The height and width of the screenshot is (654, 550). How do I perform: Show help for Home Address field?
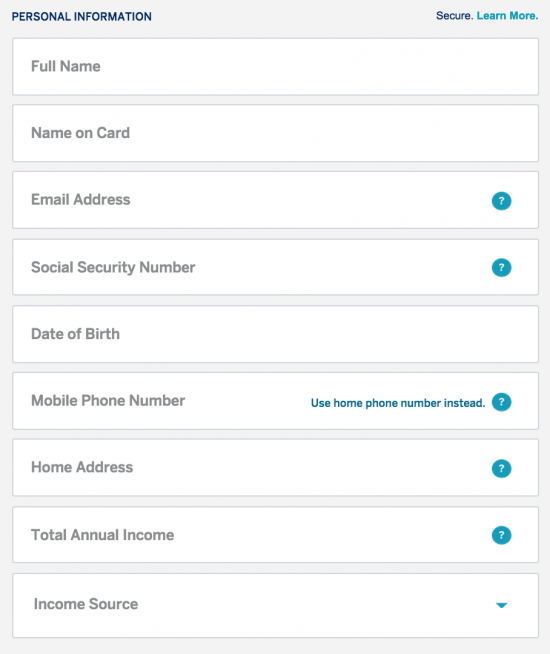(501, 468)
